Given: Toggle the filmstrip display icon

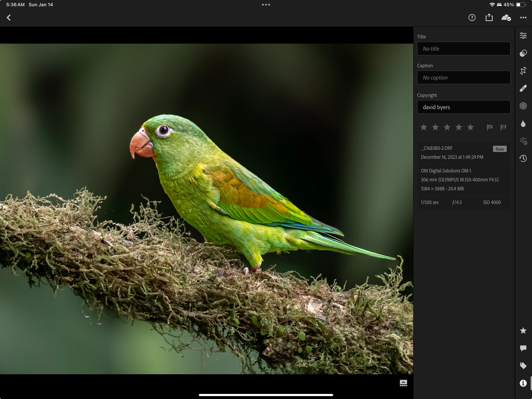Looking at the screenshot, I should point(403,383).
